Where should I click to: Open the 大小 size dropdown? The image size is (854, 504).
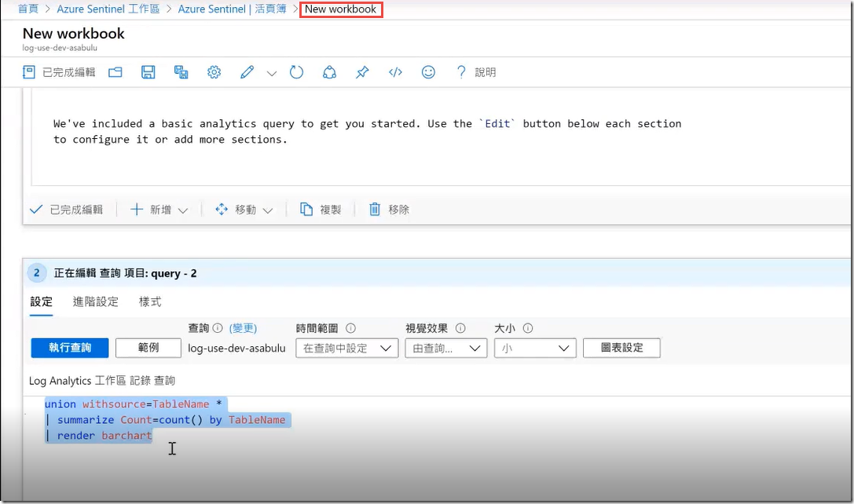[x=535, y=349]
